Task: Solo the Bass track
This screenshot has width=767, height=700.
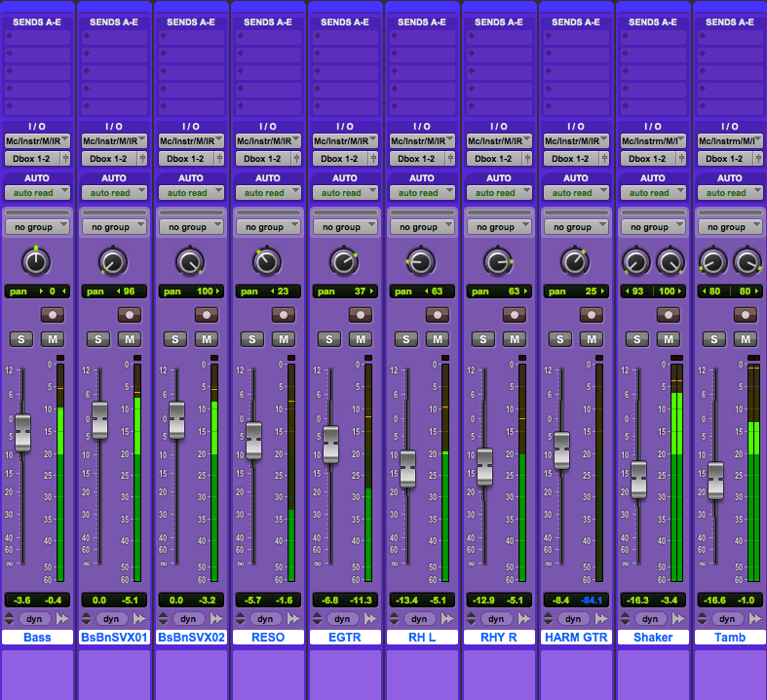Action: [x=21, y=339]
